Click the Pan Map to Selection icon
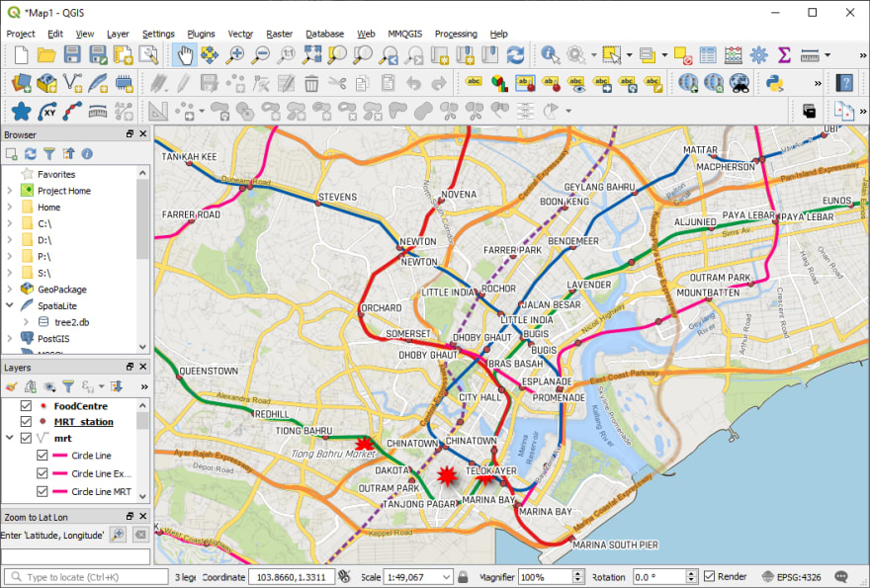Viewport: 870px width, 588px height. (x=211, y=55)
